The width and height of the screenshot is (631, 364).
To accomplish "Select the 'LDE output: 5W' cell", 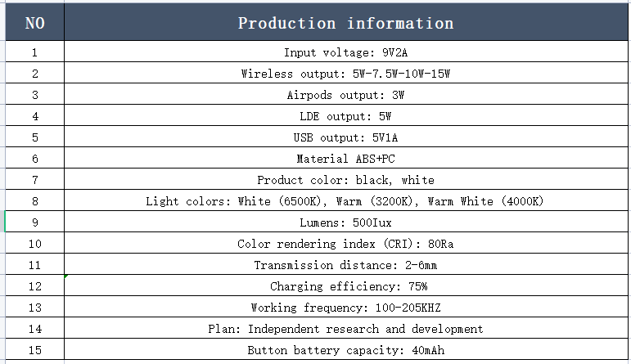I will (346, 115).
